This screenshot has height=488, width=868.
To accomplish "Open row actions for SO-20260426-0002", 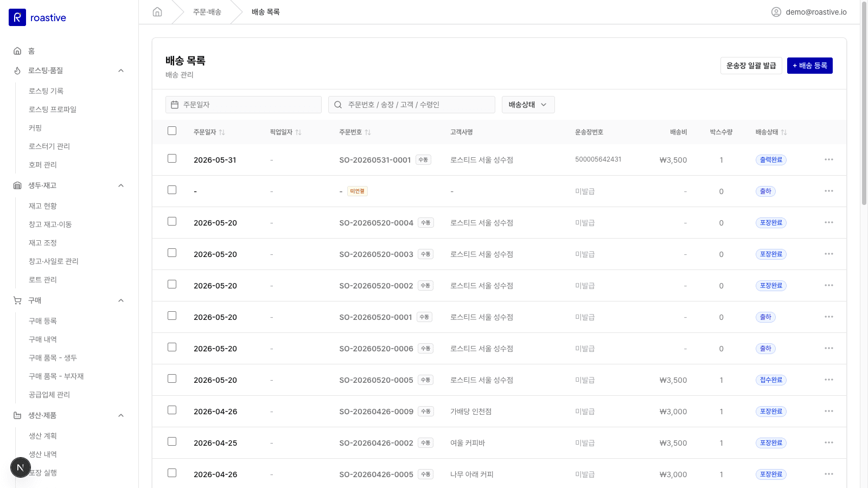I will (x=829, y=442).
